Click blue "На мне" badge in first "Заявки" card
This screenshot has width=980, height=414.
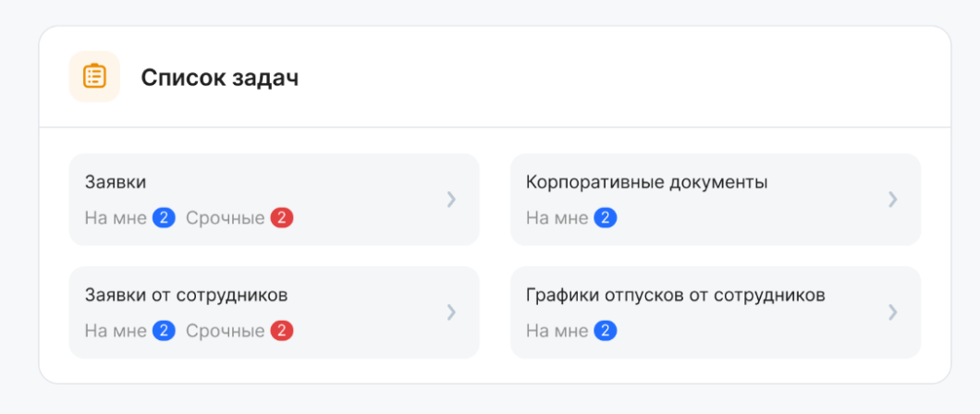[x=164, y=218]
